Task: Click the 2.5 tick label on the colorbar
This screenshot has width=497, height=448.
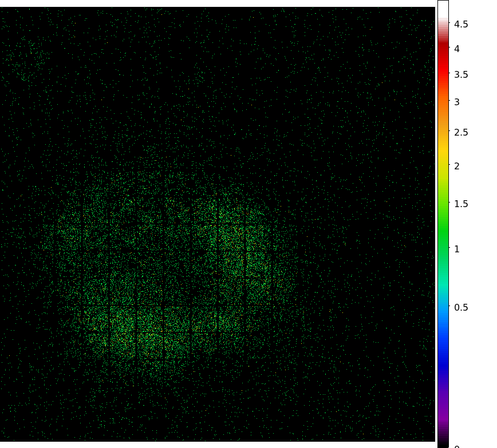Action: tap(461, 132)
